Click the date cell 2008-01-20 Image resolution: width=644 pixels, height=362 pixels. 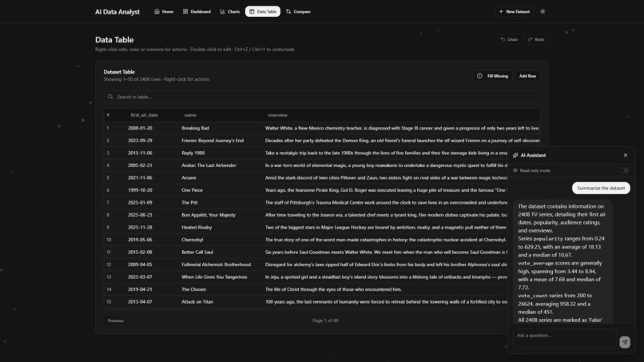(140, 128)
